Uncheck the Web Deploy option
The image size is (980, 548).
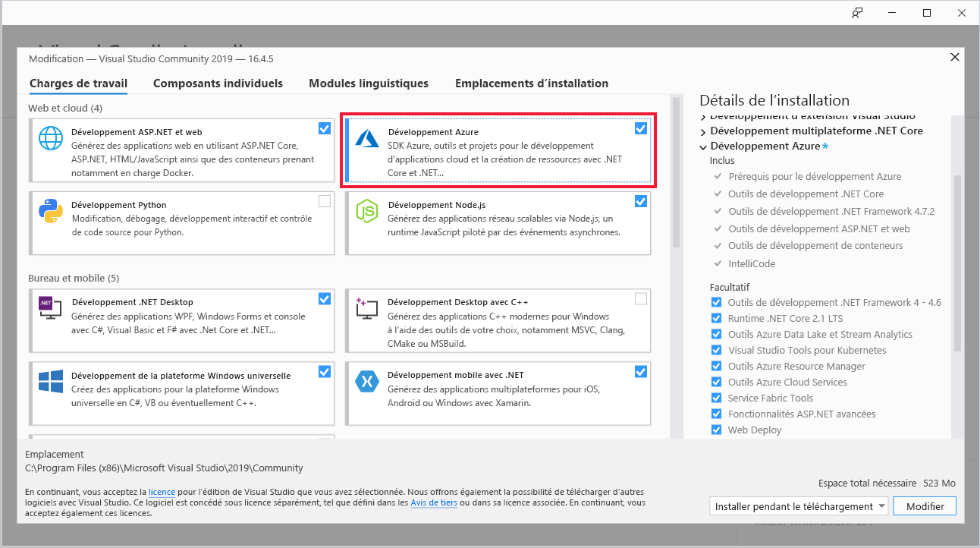[x=717, y=430]
